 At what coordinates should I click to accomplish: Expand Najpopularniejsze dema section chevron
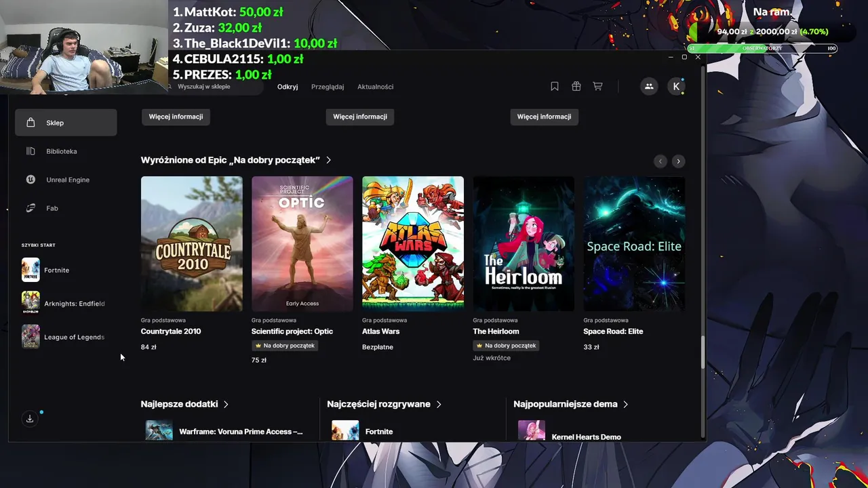pyautogui.click(x=625, y=404)
